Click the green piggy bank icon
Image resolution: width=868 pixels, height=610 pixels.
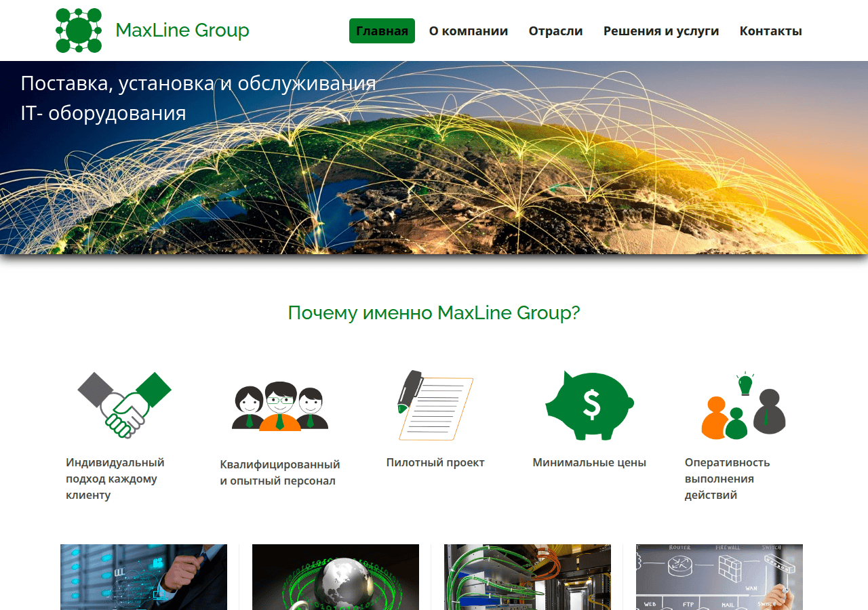tap(590, 405)
